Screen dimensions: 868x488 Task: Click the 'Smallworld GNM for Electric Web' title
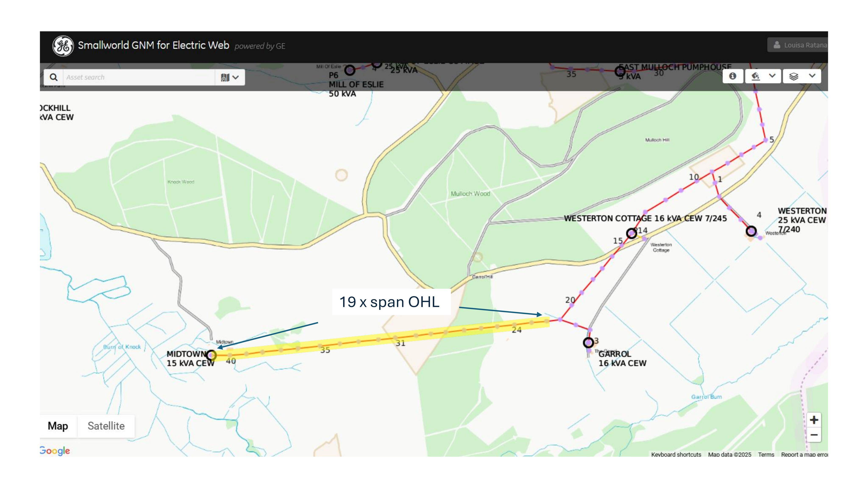coord(154,45)
